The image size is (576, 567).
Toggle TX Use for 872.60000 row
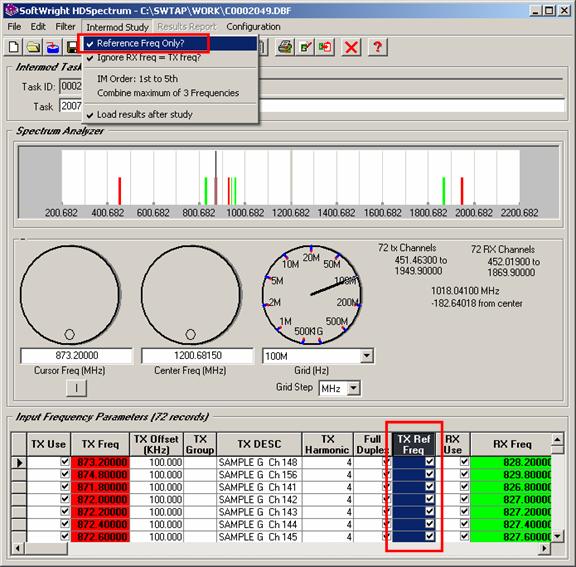pos(65,536)
